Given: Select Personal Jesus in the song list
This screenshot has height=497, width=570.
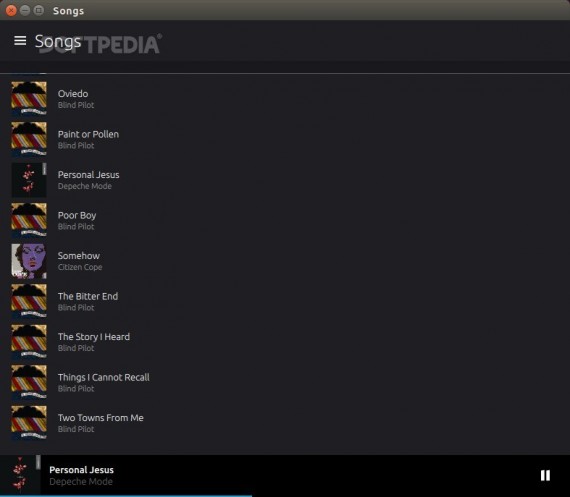Looking at the screenshot, I should pyautogui.click(x=285, y=180).
